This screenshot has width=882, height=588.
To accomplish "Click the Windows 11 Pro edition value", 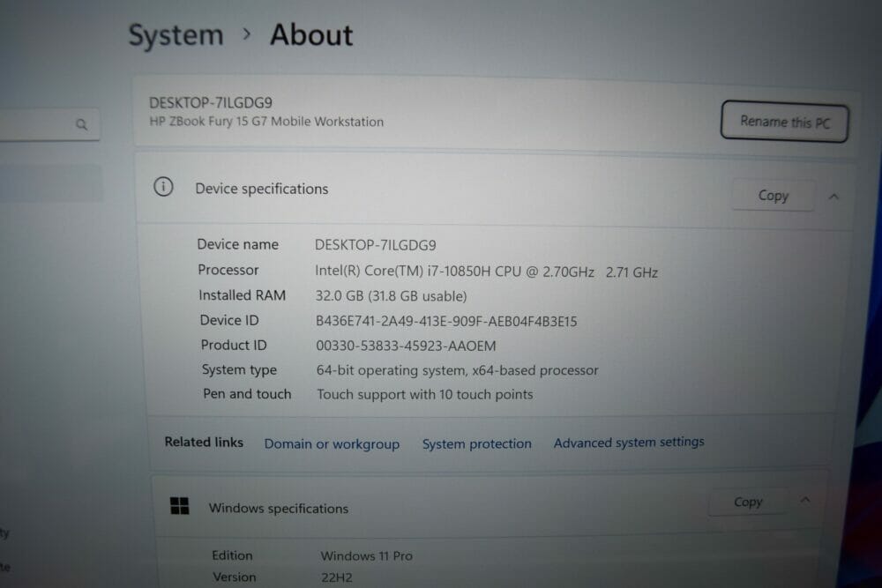I will click(x=366, y=556).
